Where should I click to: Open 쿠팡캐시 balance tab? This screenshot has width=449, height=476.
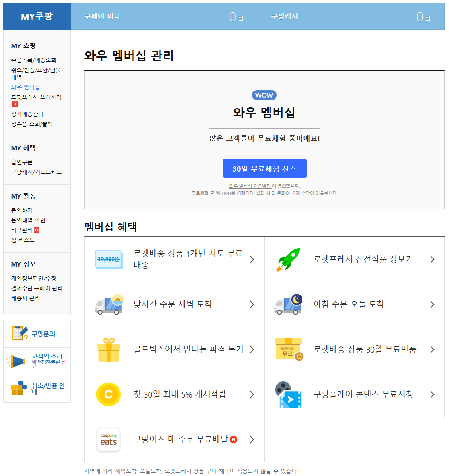tap(351, 16)
